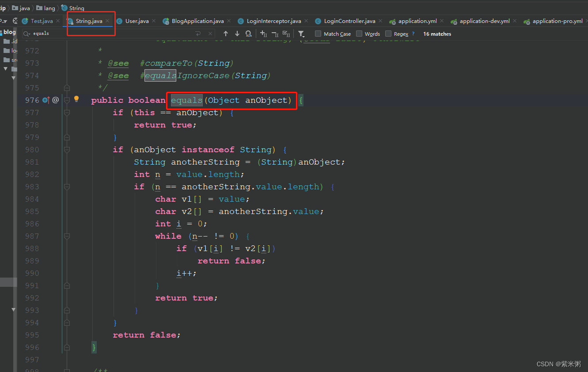Collapse the while loop fold on line 987
This screenshot has height=372, width=588.
point(67,236)
